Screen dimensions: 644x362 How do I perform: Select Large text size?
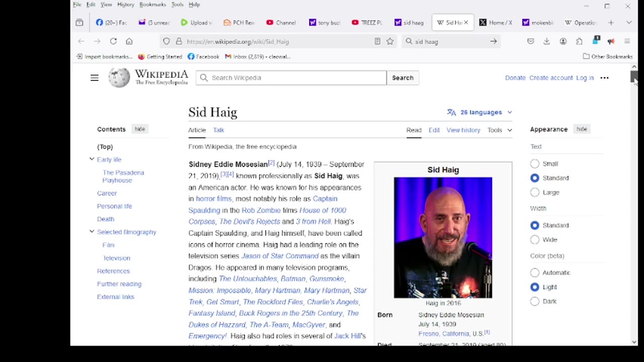[535, 193]
